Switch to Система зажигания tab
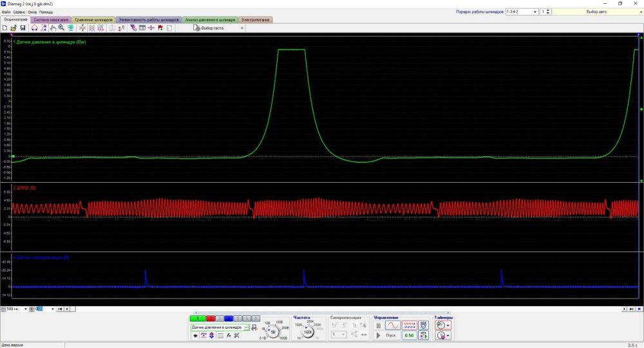The width and height of the screenshot is (644, 348). point(52,20)
